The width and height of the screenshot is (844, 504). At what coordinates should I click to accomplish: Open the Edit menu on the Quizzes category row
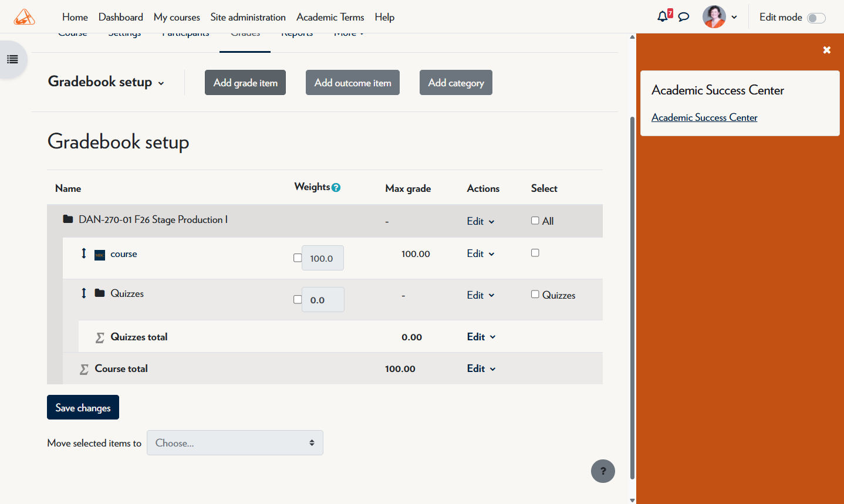tap(481, 295)
